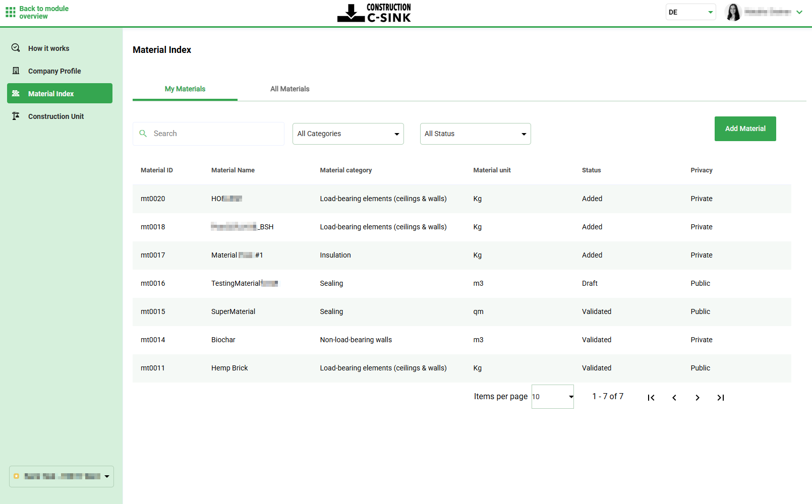Click the grid icon beside Back to module overview
The height and width of the screenshot is (504, 812).
pyautogui.click(x=10, y=12)
